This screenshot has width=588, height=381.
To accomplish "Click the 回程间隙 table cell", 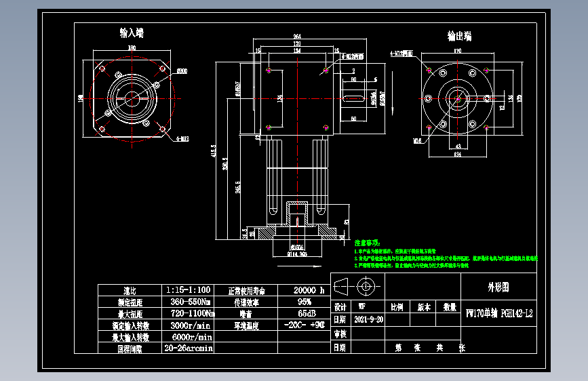I will [130, 348].
